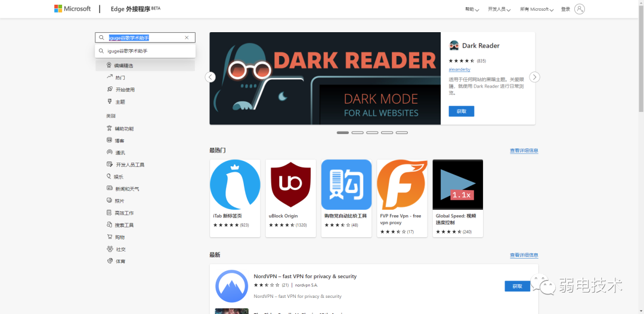Open alexanderby publisher link
The width and height of the screenshot is (644, 314).
coord(460,69)
